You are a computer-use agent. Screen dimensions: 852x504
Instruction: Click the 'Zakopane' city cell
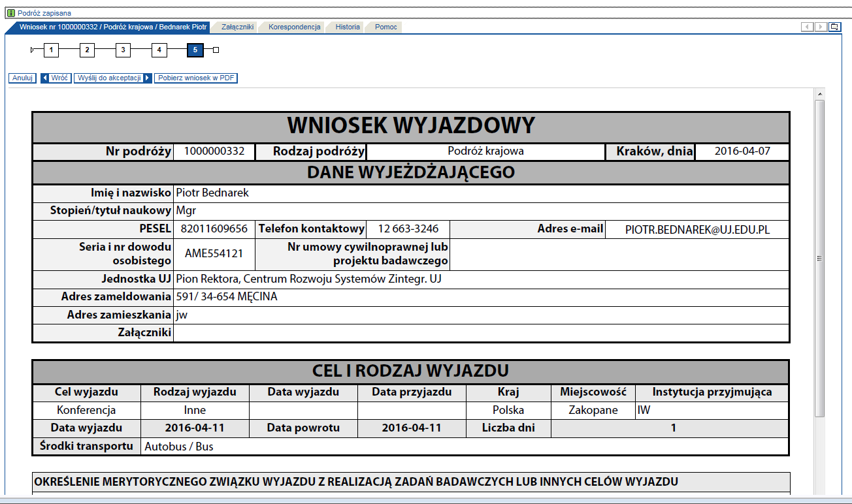[593, 411]
